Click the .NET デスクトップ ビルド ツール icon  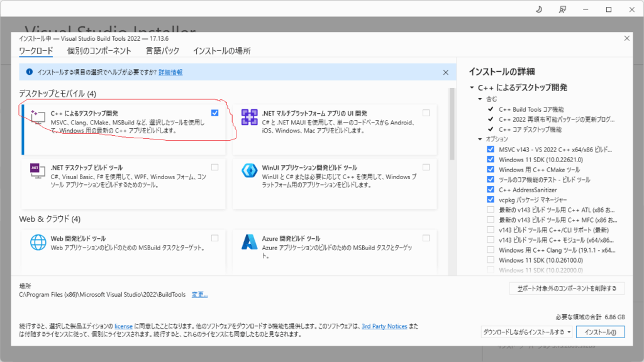(38, 171)
